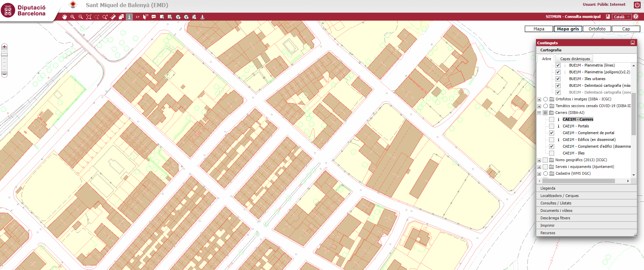
Task: Expand Cadastre (WMS DGC) node
Action: (x=539, y=174)
